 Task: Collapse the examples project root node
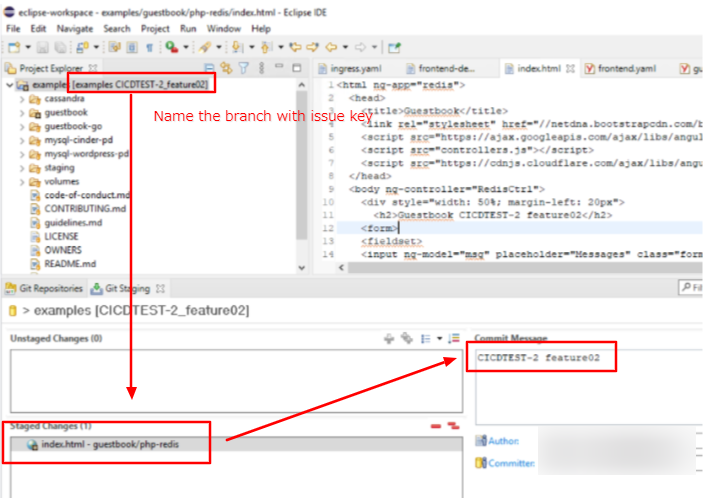coord(9,85)
